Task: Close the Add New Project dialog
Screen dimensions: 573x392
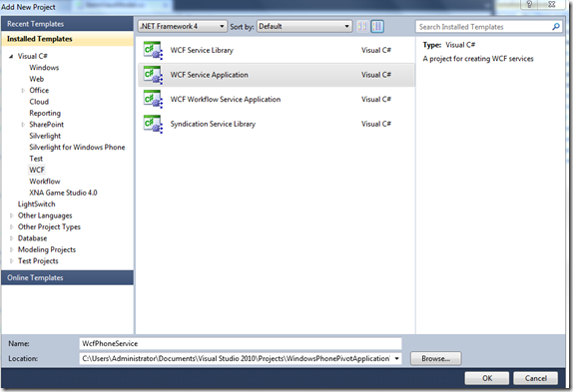Action: [x=552, y=4]
